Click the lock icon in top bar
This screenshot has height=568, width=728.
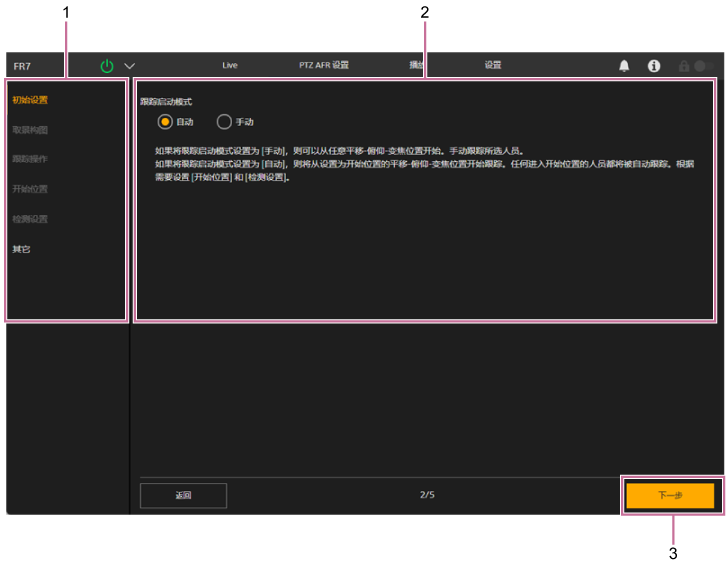[684, 66]
